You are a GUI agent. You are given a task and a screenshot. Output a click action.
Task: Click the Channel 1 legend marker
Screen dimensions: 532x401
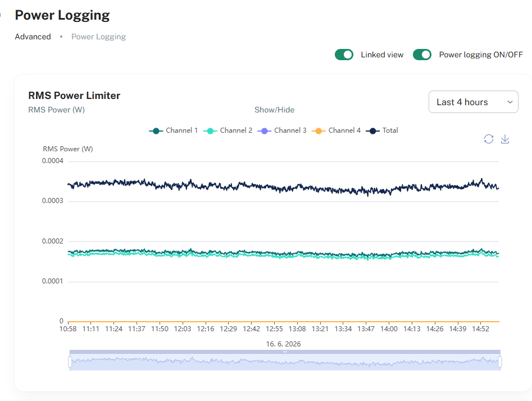pyautogui.click(x=156, y=131)
